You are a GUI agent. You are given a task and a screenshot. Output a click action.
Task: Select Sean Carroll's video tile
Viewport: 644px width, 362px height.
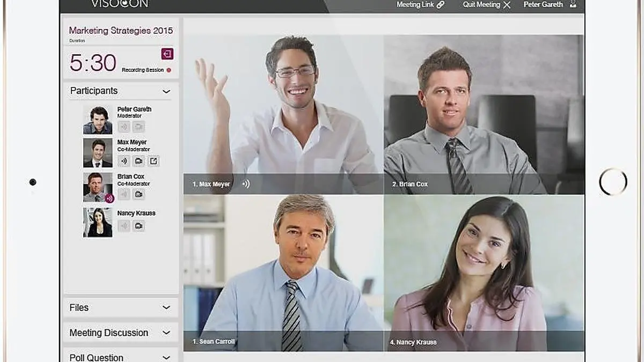click(283, 272)
